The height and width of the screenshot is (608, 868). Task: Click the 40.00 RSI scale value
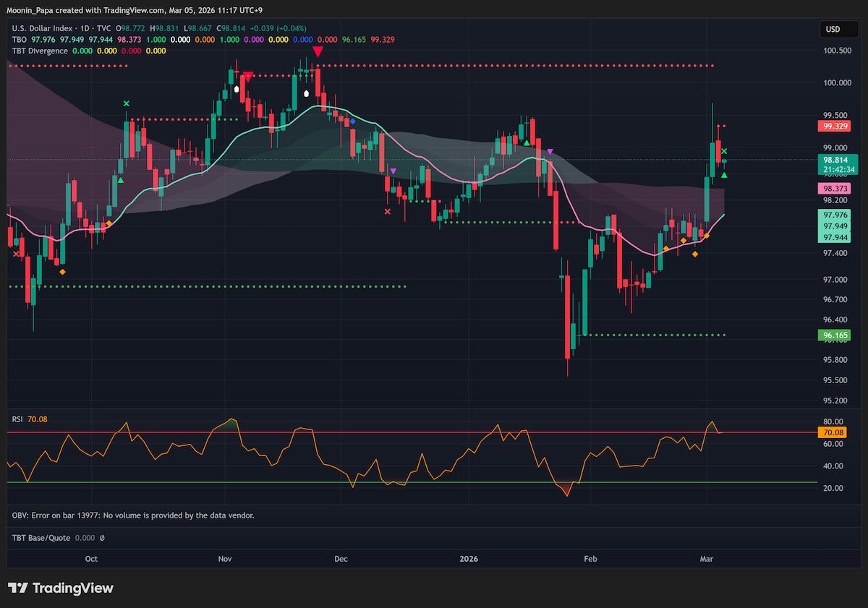(833, 466)
